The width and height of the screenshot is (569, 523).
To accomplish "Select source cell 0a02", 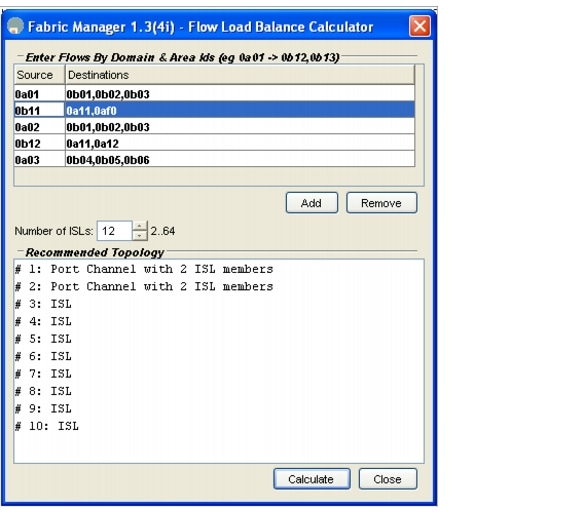I will (40, 127).
